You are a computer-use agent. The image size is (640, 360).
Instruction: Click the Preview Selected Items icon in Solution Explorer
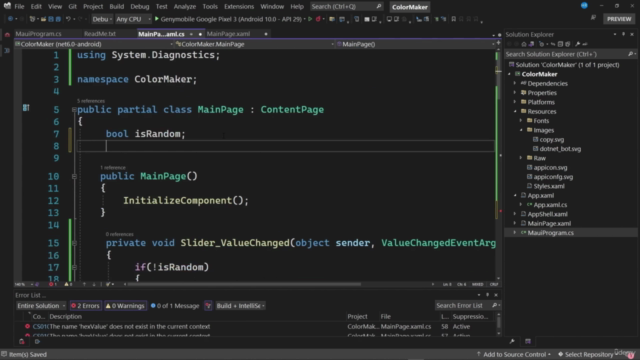[585, 44]
